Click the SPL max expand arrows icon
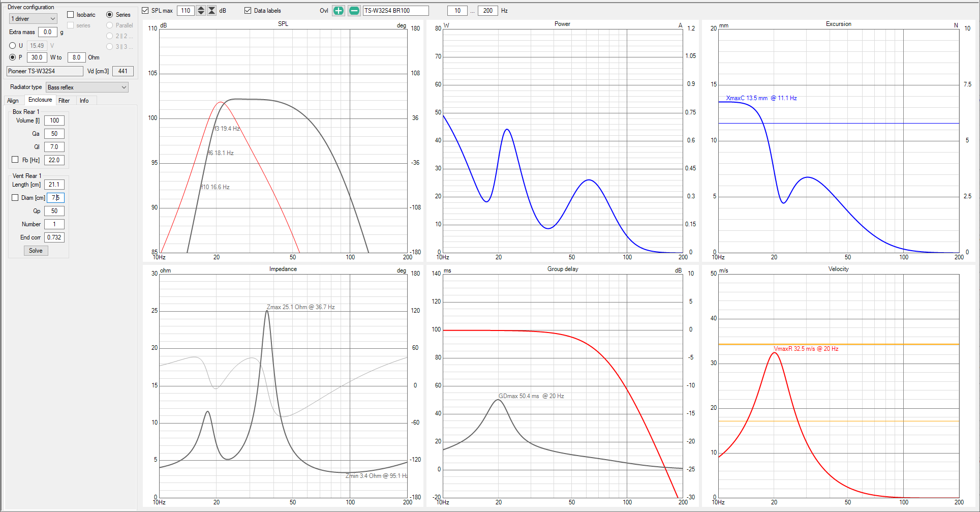Image resolution: width=980 pixels, height=512 pixels. [201, 11]
